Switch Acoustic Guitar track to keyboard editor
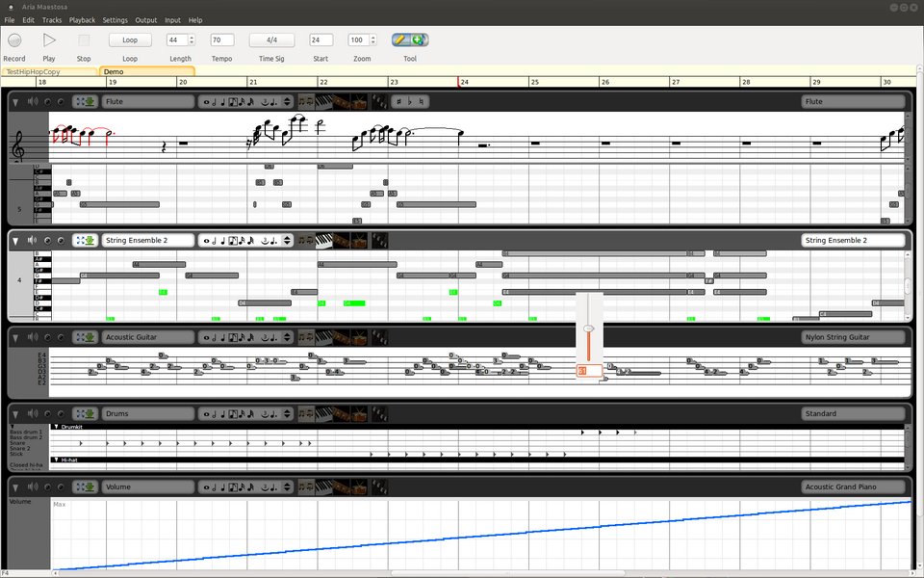Screen dimensions: 924x578 [323, 337]
